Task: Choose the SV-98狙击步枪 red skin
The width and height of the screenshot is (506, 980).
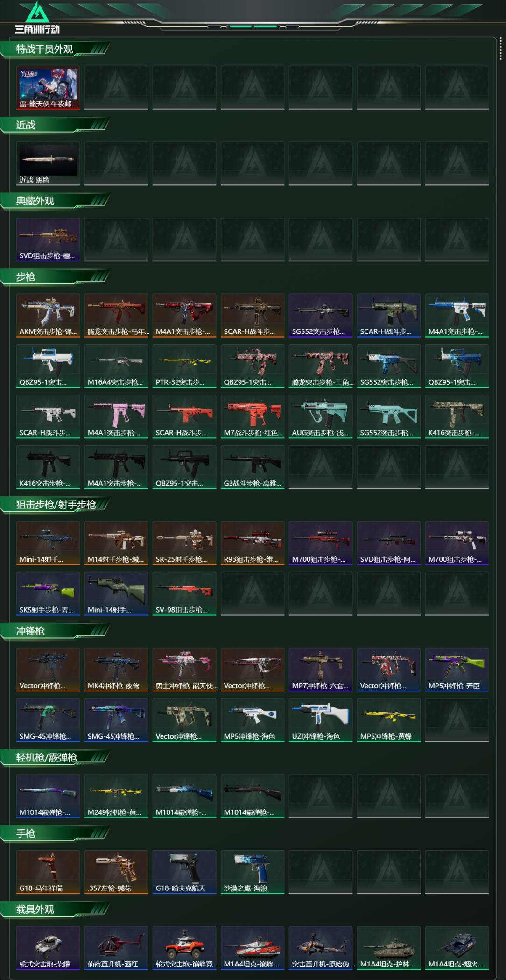Action: point(184,593)
